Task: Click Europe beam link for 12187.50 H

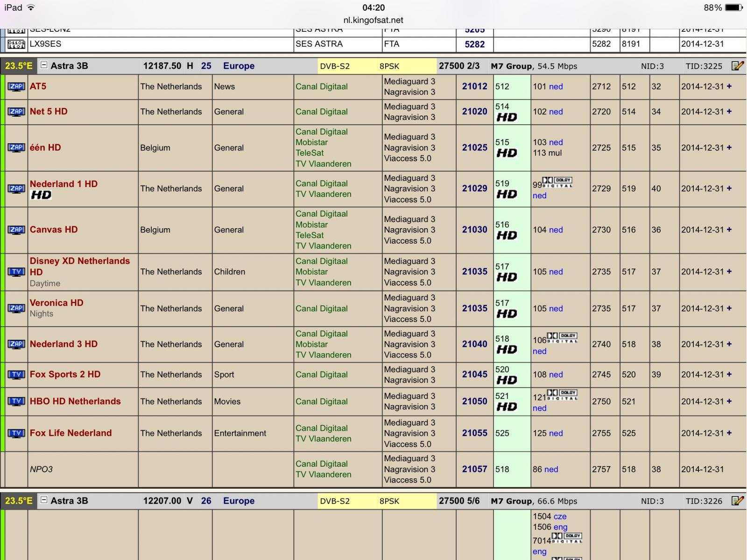Action: (x=239, y=66)
